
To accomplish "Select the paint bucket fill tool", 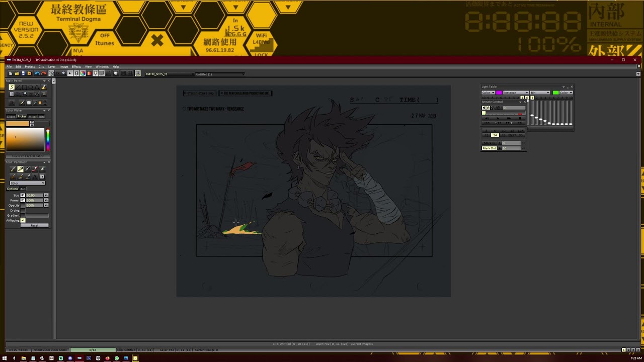I will [x=44, y=87].
